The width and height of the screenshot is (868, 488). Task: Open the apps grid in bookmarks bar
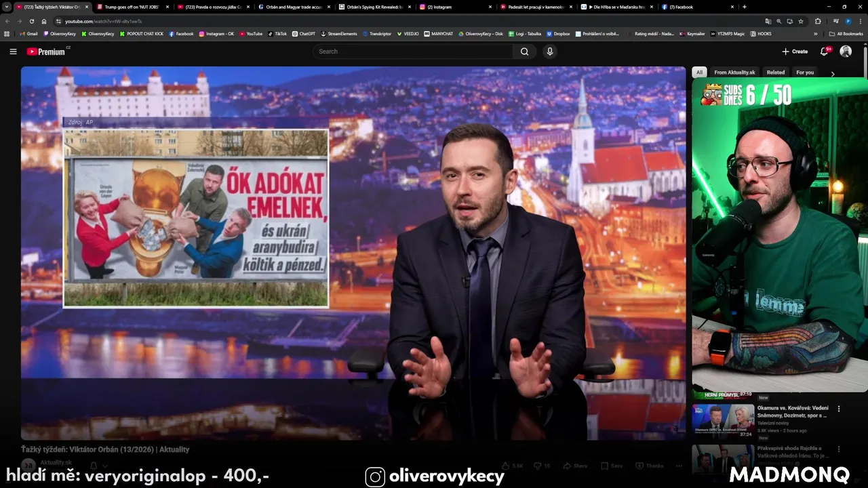point(7,33)
